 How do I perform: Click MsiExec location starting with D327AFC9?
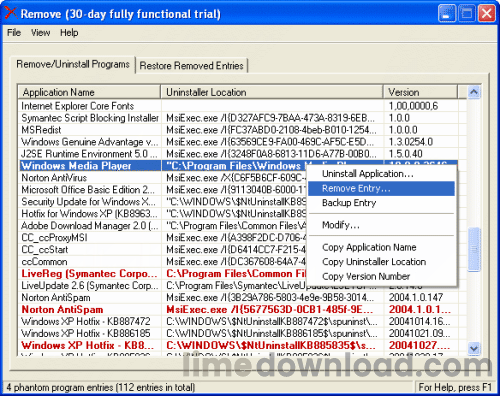(270, 118)
